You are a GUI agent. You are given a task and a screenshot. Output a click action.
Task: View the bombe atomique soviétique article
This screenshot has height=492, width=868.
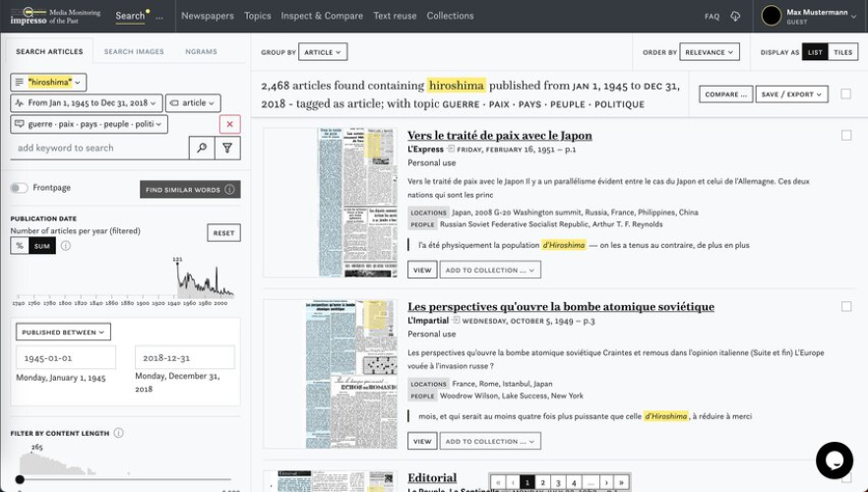(x=422, y=441)
